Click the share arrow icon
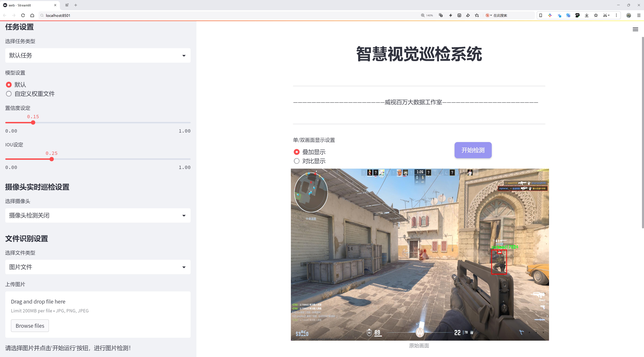 coord(468,15)
